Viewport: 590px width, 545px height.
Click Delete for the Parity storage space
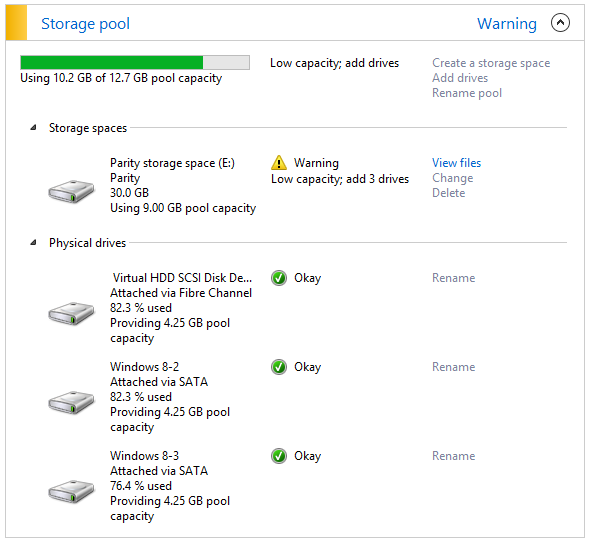click(449, 193)
